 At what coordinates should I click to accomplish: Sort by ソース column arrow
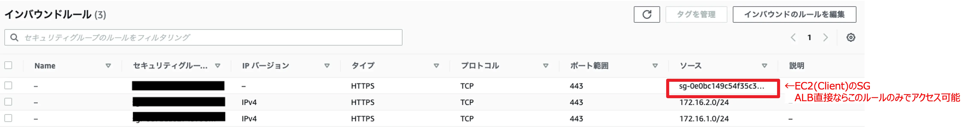pos(764,66)
